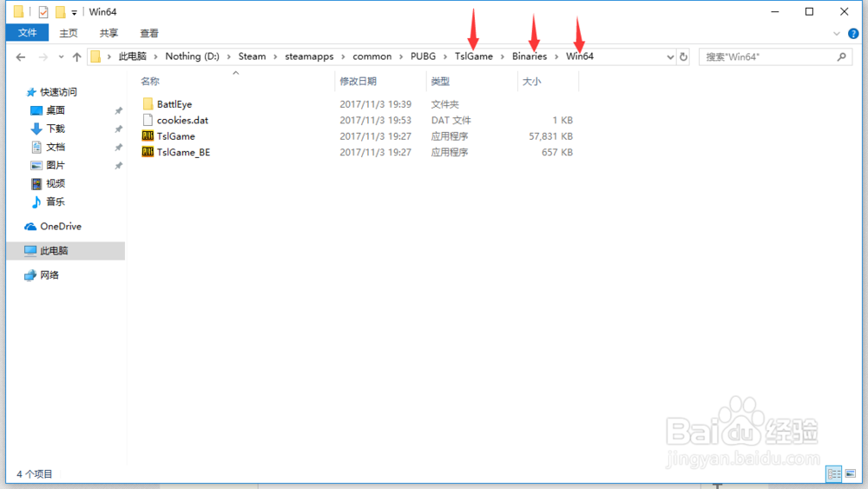Select the cookies.dat file icon
The height and width of the screenshot is (489, 868).
[x=148, y=120]
